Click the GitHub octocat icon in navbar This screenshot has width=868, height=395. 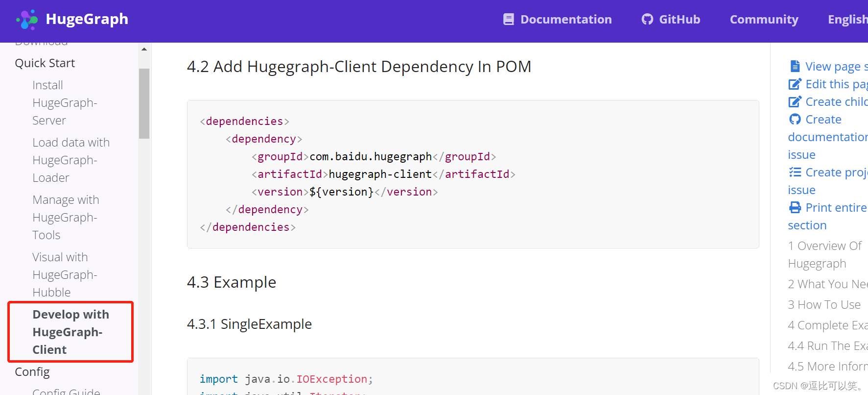(647, 19)
